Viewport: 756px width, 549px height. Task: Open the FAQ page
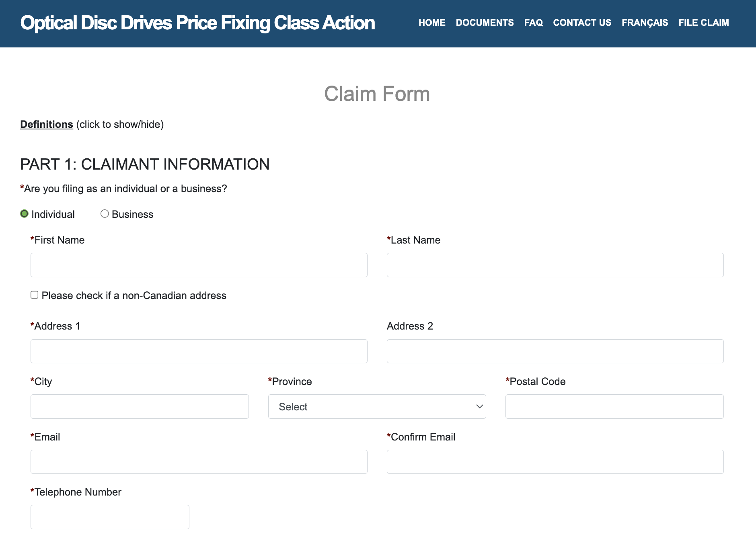pos(533,23)
